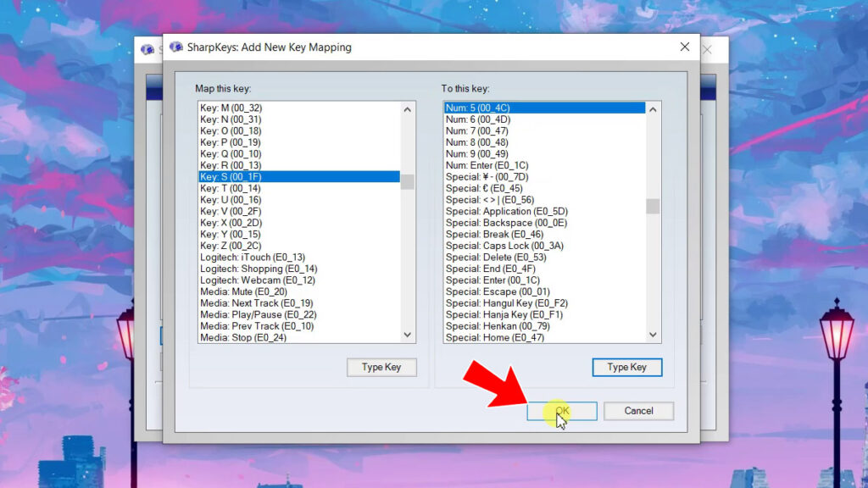Select 'Key: N (00_31)' in the source list
Image resolution: width=868 pixels, height=488 pixels.
(299, 119)
